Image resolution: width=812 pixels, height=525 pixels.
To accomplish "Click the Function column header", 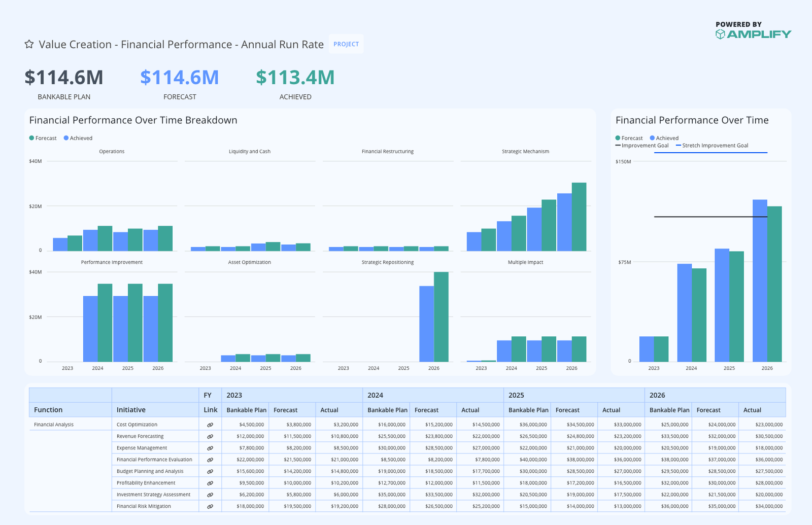I will coord(48,410).
